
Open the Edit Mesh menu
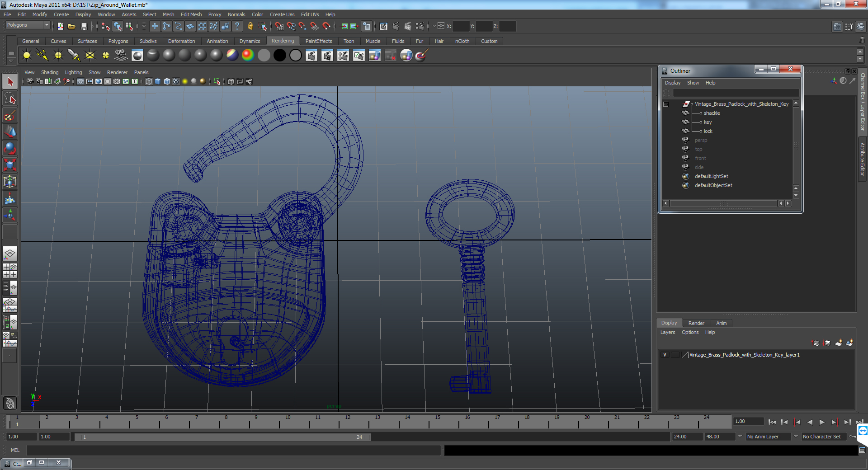(191, 14)
